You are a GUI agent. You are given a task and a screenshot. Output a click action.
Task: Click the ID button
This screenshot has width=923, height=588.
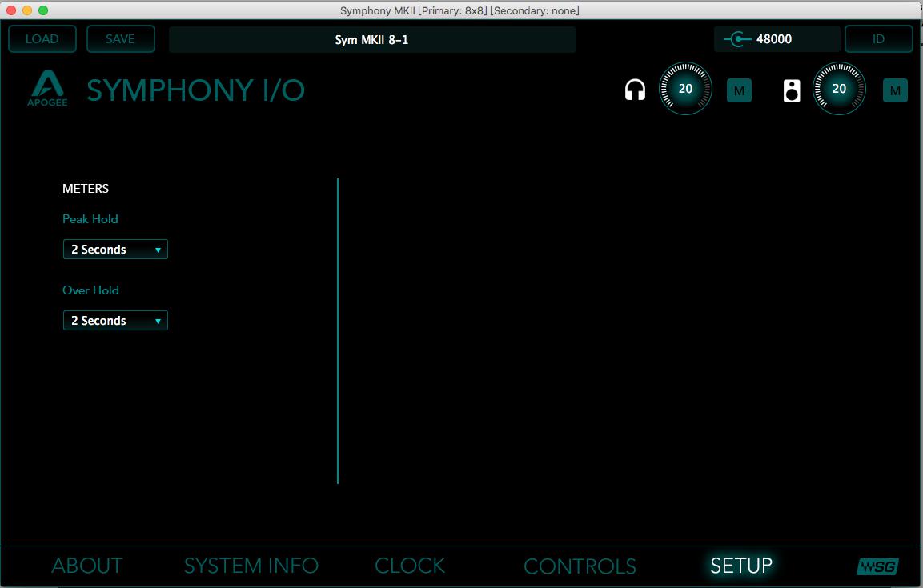coord(878,39)
